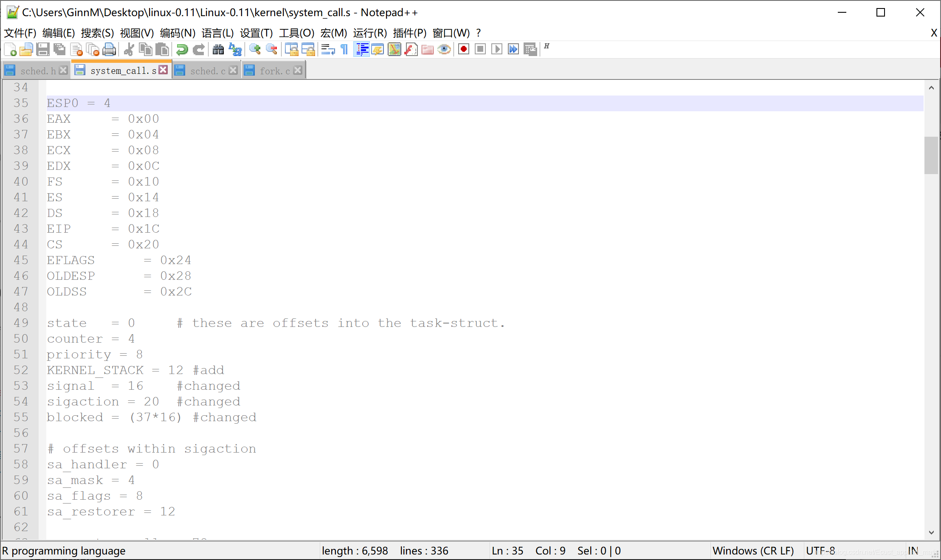Click the Print toolbar icon
Viewport: 941px width, 560px height.
[x=109, y=50]
